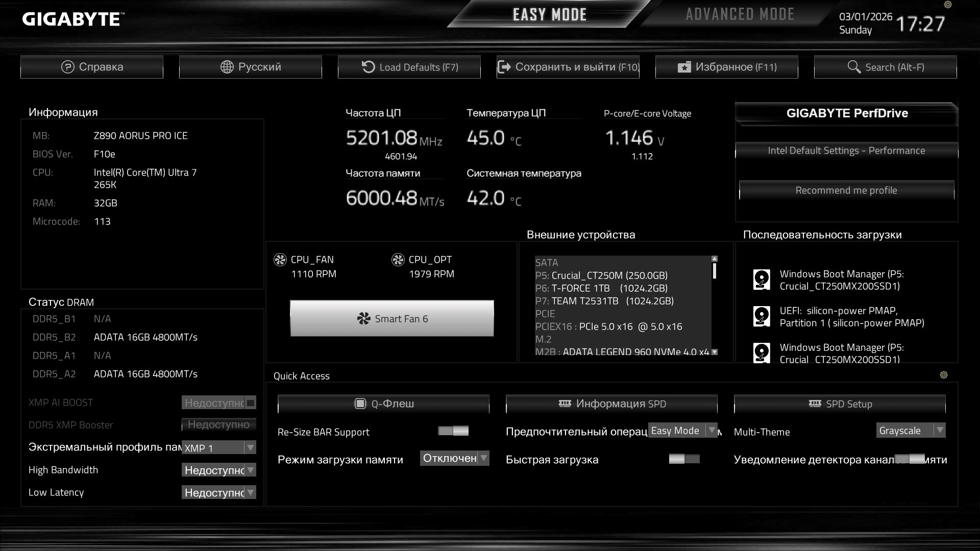Viewport: 980px width, 551px height.
Task: Click the DDR5_B1 N/A value
Action: coord(103,319)
